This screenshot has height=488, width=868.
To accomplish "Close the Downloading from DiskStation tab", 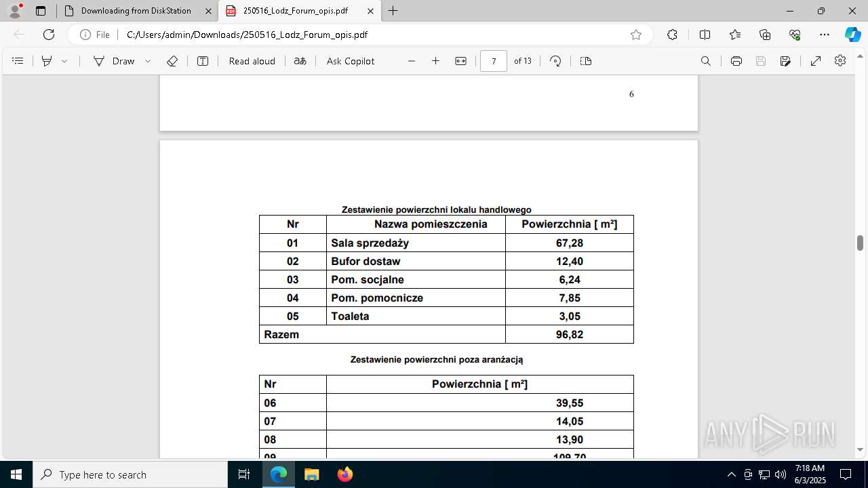I will pyautogui.click(x=208, y=11).
